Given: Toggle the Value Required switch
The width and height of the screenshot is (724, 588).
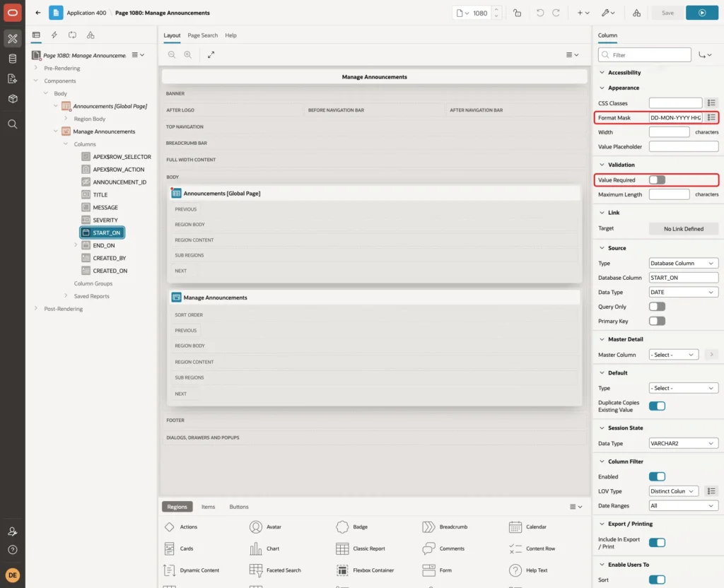Looking at the screenshot, I should [x=657, y=180].
